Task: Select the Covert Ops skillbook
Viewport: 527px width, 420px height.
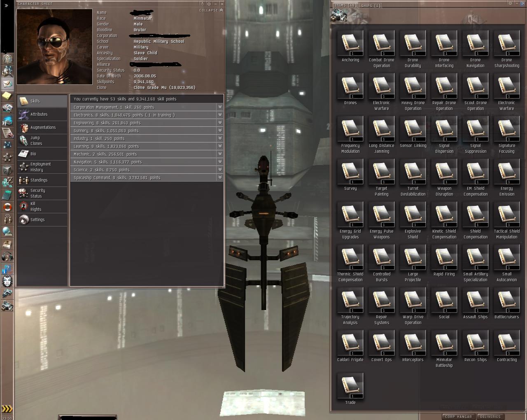Action: click(x=382, y=346)
